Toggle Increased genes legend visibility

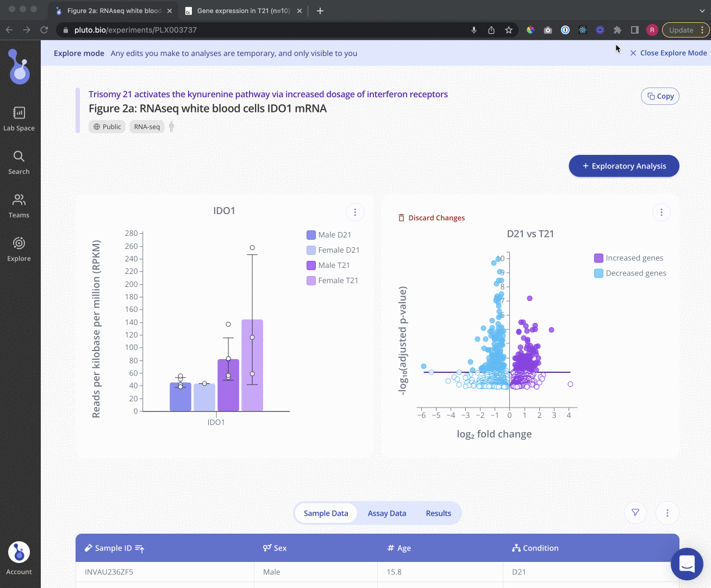pyautogui.click(x=628, y=258)
